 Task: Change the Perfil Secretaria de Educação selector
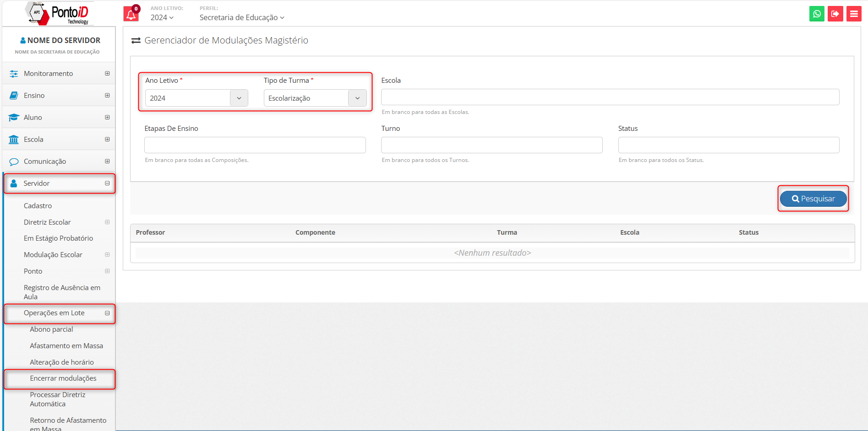[241, 17]
